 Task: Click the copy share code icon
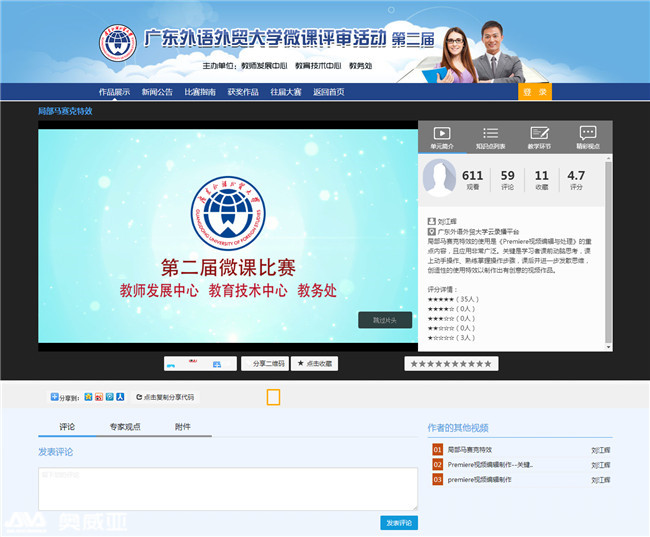pyautogui.click(x=139, y=397)
